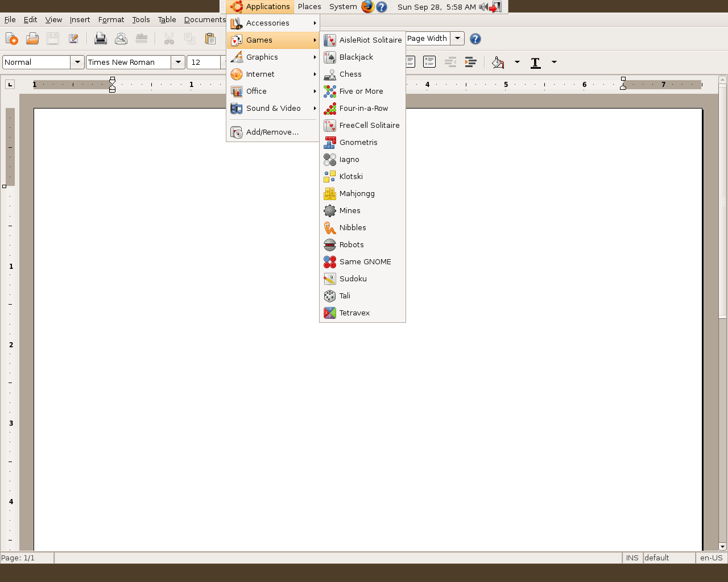Launch Tetravex game
Image resolution: width=728 pixels, height=582 pixels.
pos(362,313)
